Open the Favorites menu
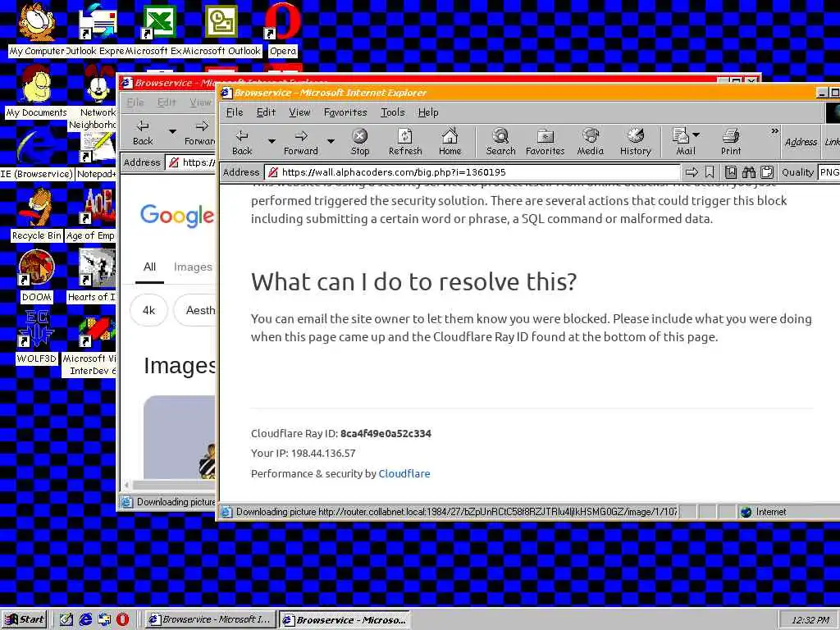Viewport: 840px width, 630px height. [x=345, y=112]
